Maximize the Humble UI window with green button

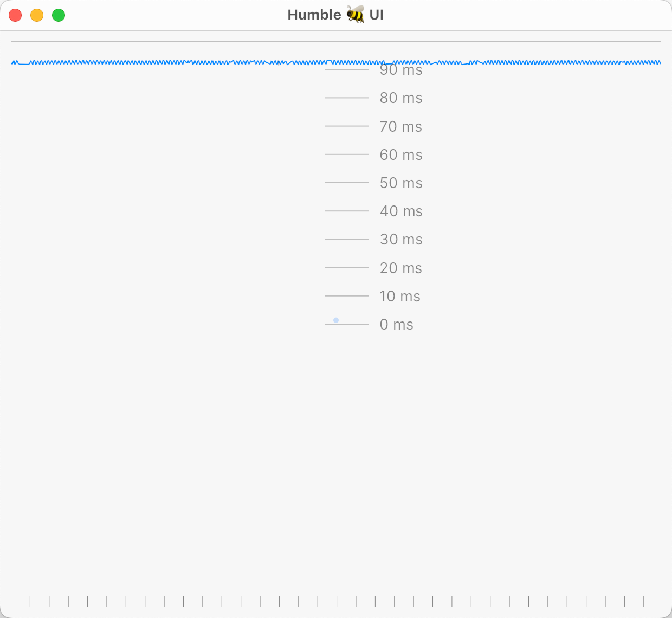pos(59,15)
